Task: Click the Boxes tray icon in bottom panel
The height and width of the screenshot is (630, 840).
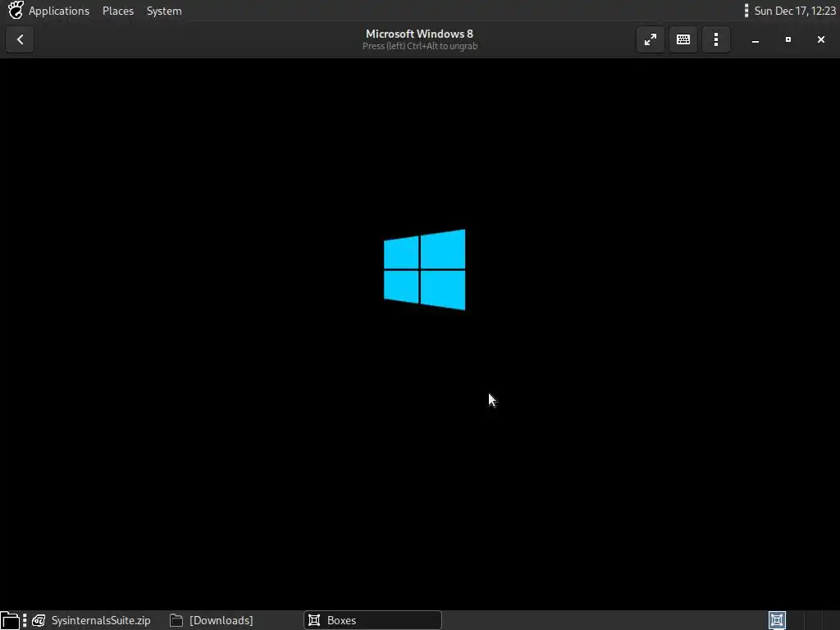Action: point(777,620)
